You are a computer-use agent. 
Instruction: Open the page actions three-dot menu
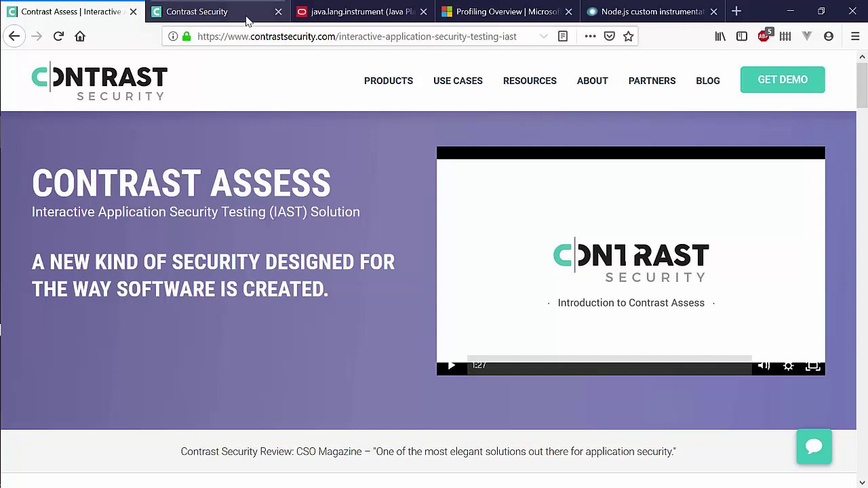pyautogui.click(x=590, y=37)
